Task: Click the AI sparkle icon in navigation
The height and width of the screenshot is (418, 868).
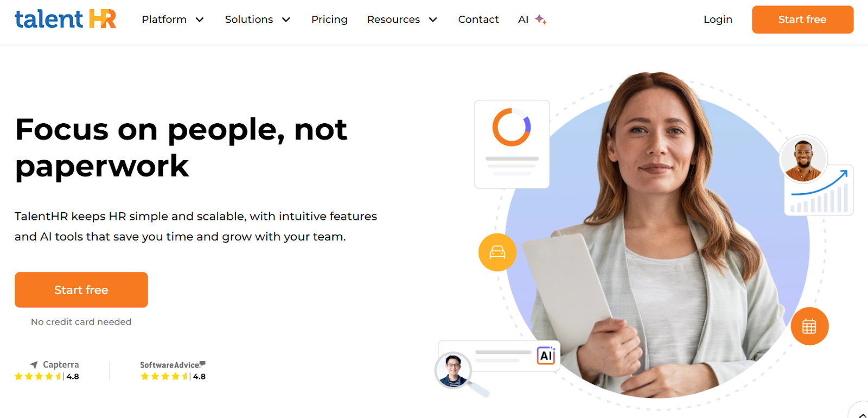Action: pos(540,20)
